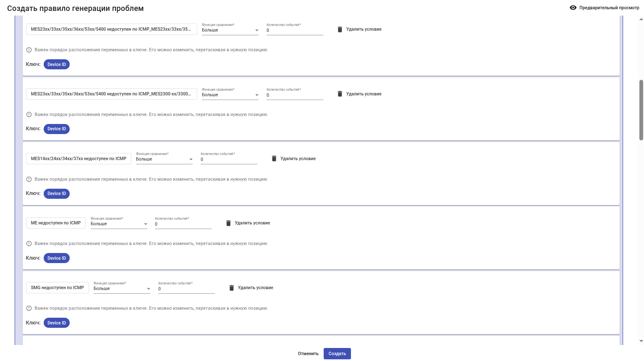Click trash icon for MES14xx/24xx condition
Screen dimensions: 644x361
tap(274, 158)
